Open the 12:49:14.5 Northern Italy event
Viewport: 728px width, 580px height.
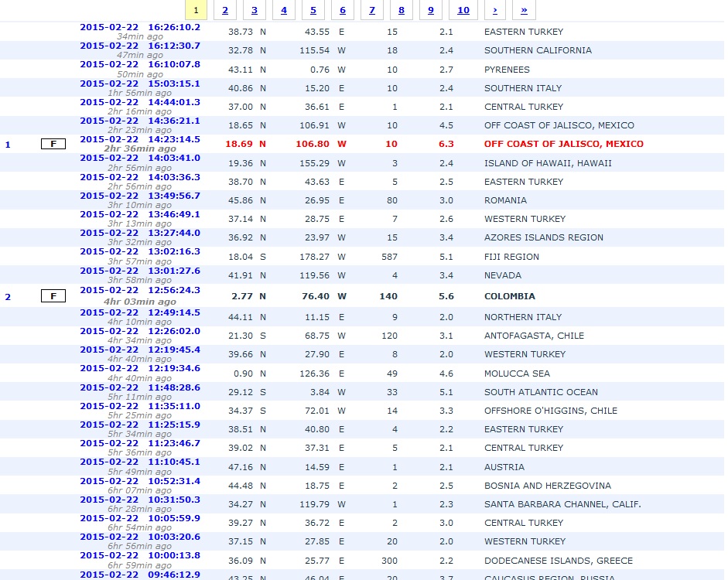tap(140, 312)
